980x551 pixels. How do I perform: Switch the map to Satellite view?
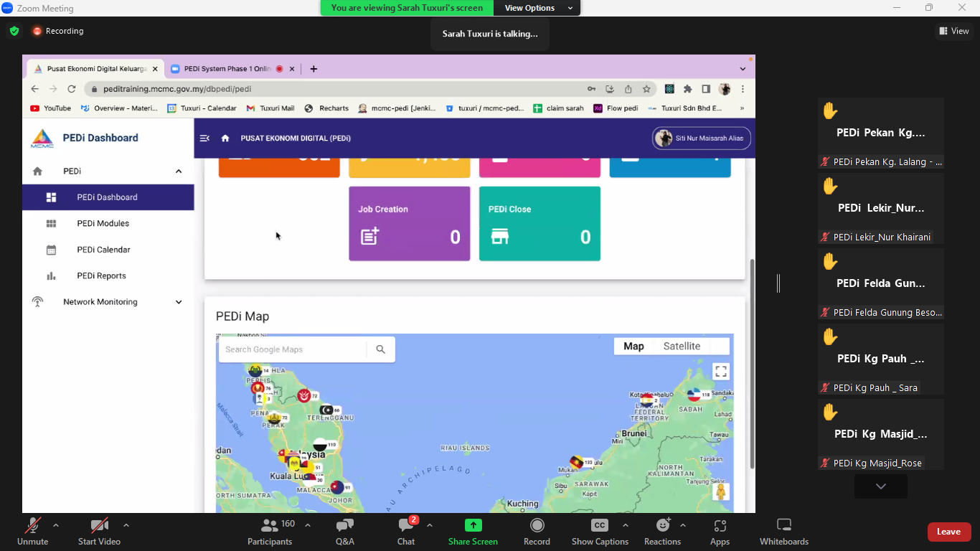[682, 346]
